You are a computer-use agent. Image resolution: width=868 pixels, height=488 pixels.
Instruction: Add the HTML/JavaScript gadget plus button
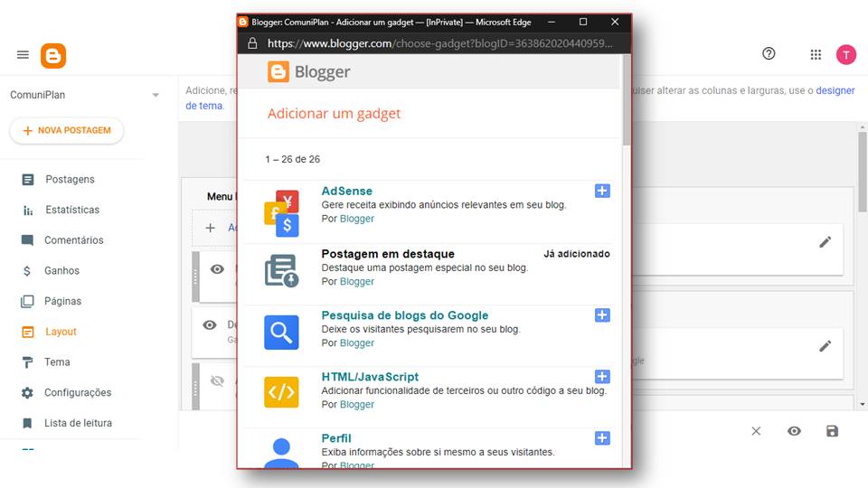click(602, 377)
